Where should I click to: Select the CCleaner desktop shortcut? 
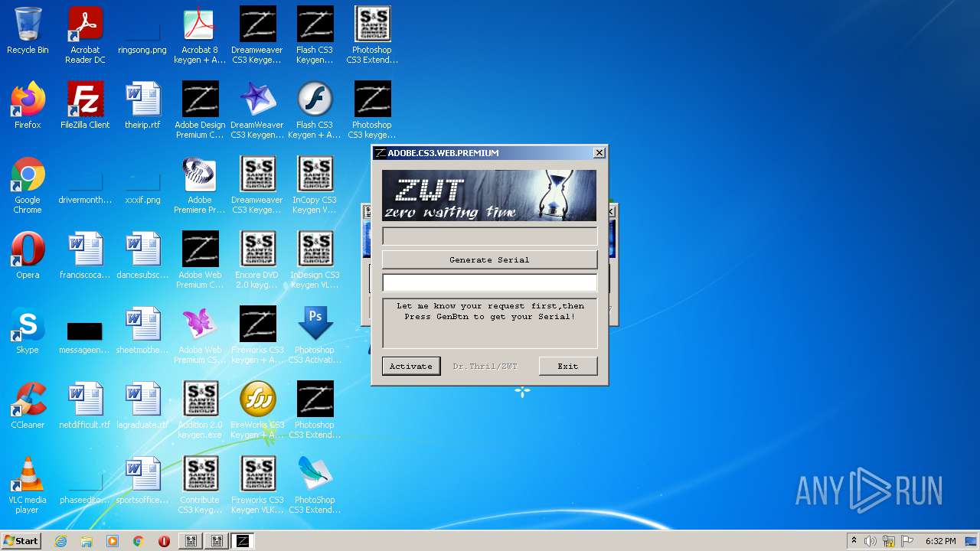point(28,406)
